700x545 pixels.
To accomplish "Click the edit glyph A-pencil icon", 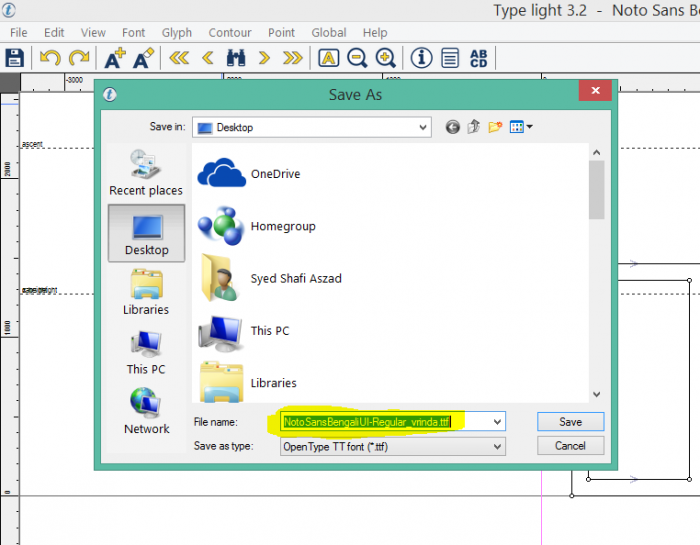I will 143,58.
